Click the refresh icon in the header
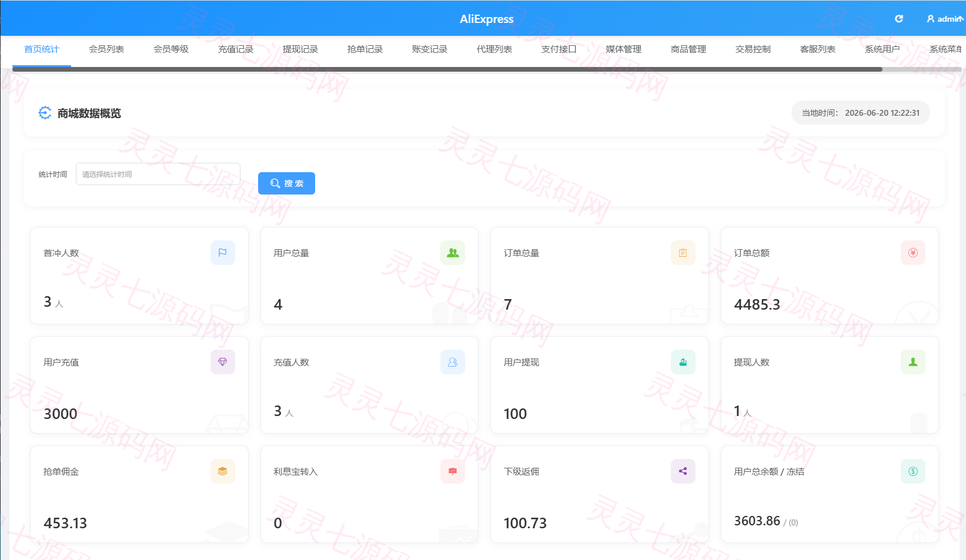This screenshot has width=966, height=560. (x=899, y=19)
